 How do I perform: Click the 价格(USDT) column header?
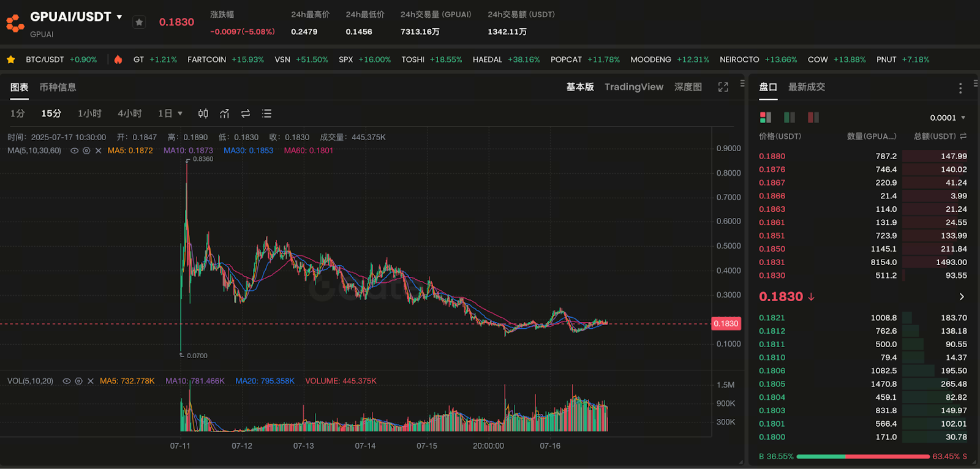(x=780, y=136)
